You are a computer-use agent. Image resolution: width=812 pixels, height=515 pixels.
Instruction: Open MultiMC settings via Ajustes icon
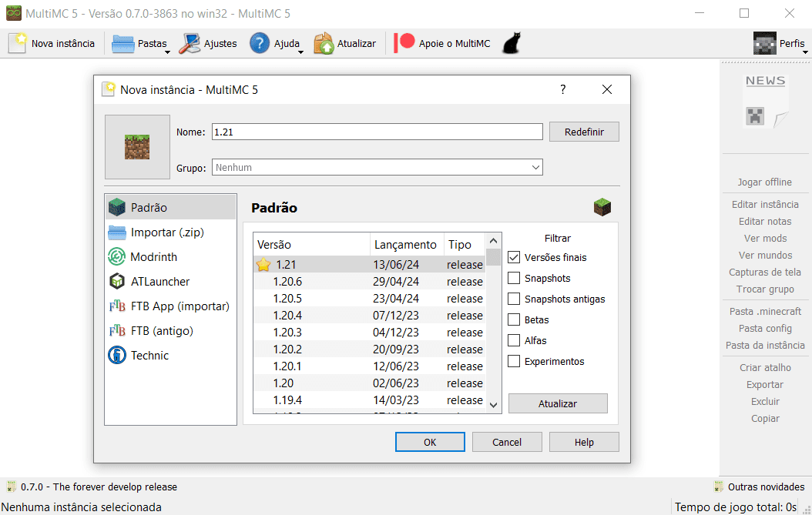click(x=187, y=43)
